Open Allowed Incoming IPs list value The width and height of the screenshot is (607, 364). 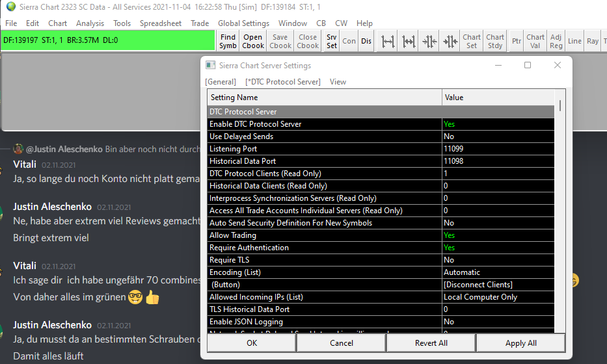tap(498, 297)
